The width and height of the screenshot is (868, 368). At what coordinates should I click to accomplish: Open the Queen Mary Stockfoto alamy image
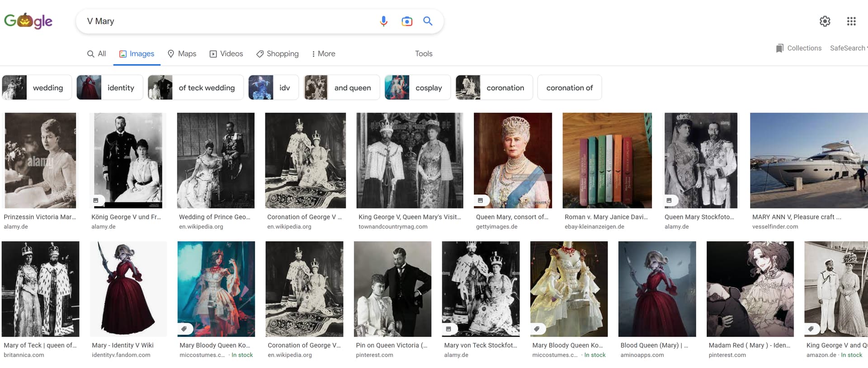click(x=701, y=160)
